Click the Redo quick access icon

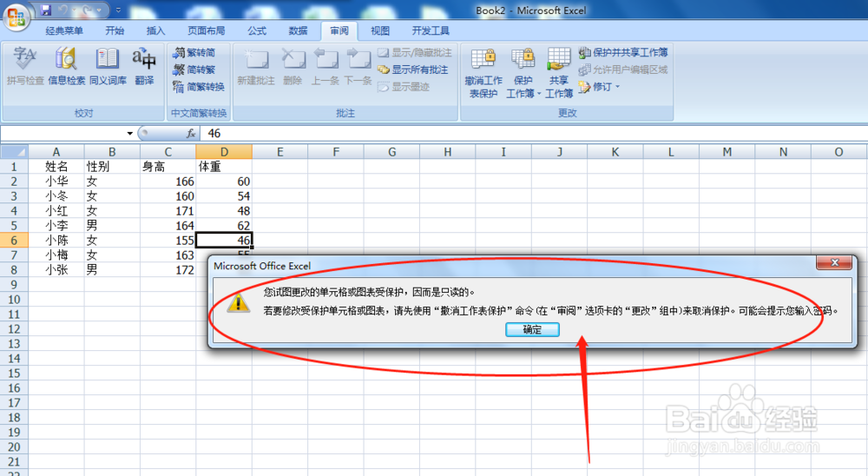click(x=87, y=10)
